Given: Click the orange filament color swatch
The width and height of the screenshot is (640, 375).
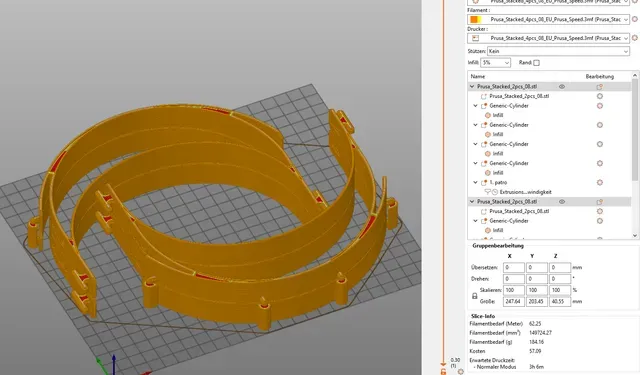Looking at the screenshot, I should tap(476, 19).
